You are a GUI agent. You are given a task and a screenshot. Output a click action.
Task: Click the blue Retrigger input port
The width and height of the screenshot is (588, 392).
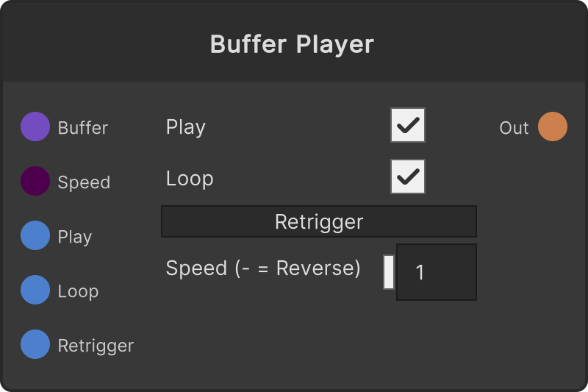tap(35, 344)
